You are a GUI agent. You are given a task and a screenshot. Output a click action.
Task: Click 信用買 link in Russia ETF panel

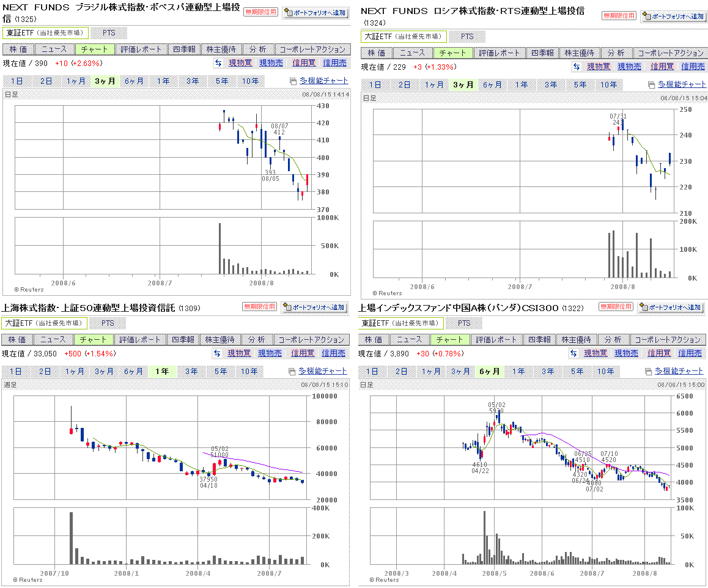coord(662,67)
